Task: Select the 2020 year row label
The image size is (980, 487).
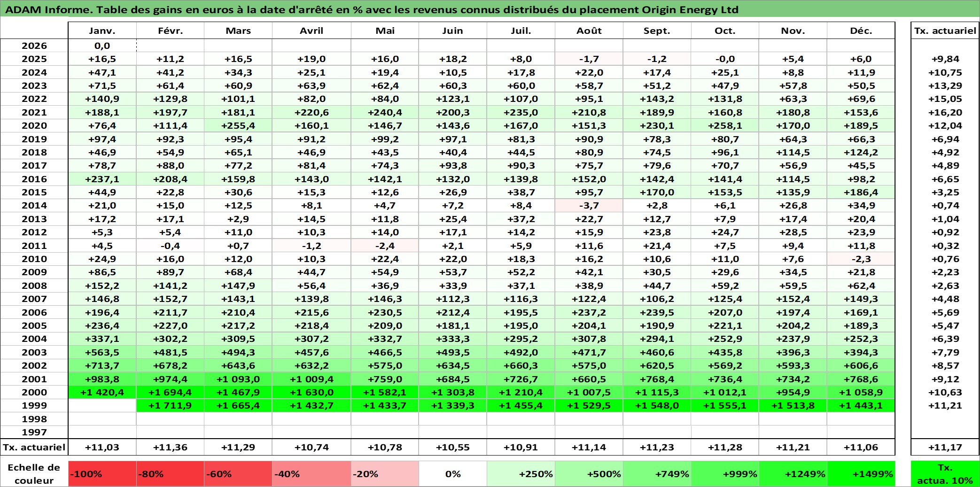Action: point(34,125)
